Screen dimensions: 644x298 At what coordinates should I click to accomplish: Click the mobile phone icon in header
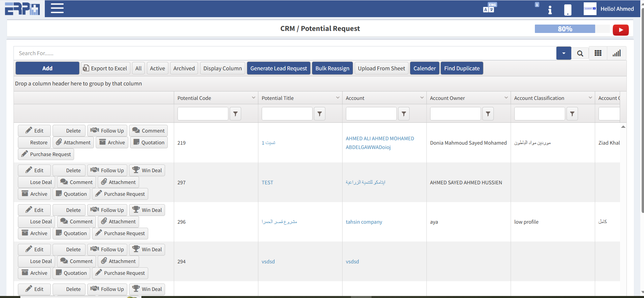click(x=568, y=10)
